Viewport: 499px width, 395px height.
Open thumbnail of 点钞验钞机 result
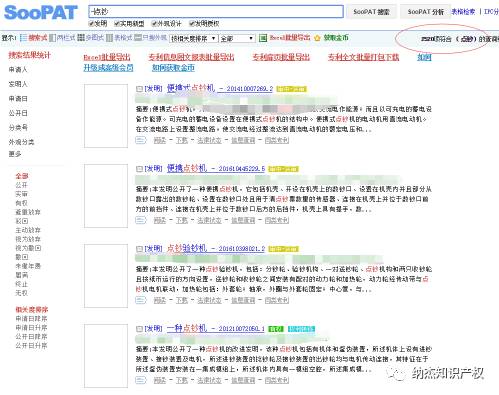(106, 276)
